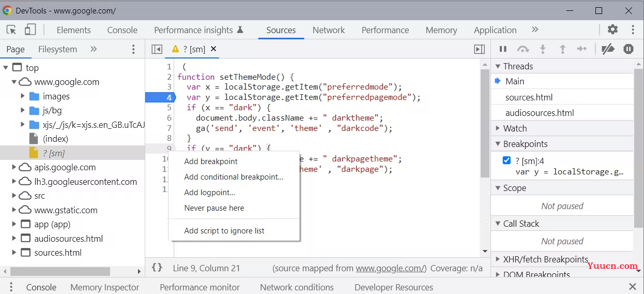This screenshot has width=644, height=294.
Task: Toggle the device toolbar icon
Action: click(30, 30)
